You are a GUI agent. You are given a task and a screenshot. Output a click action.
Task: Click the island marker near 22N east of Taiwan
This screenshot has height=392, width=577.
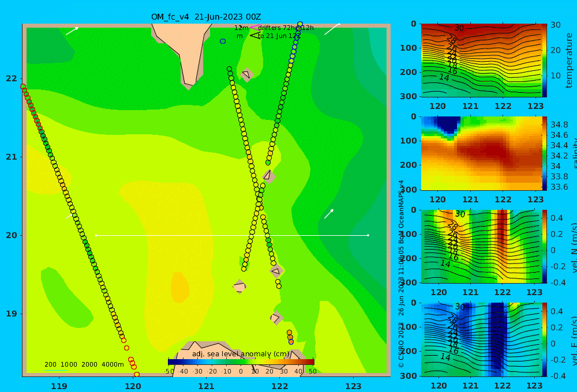[246, 74]
